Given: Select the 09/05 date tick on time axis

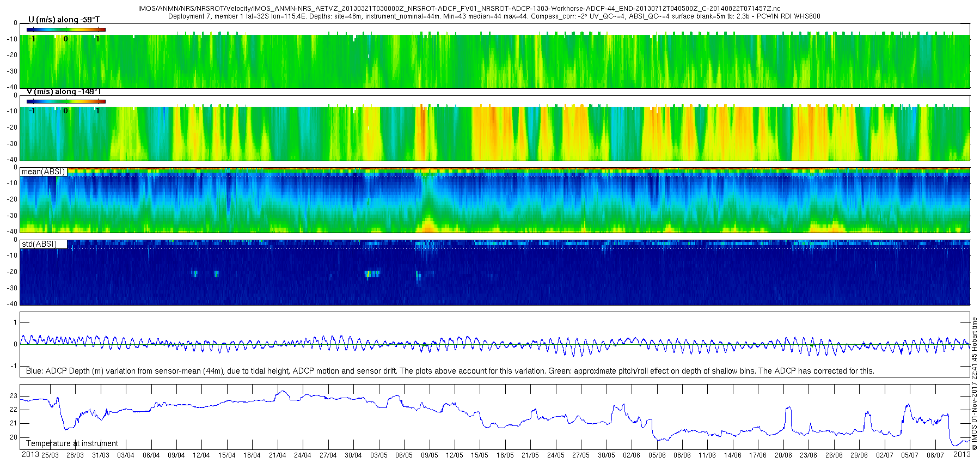Looking at the screenshot, I should point(429,455).
